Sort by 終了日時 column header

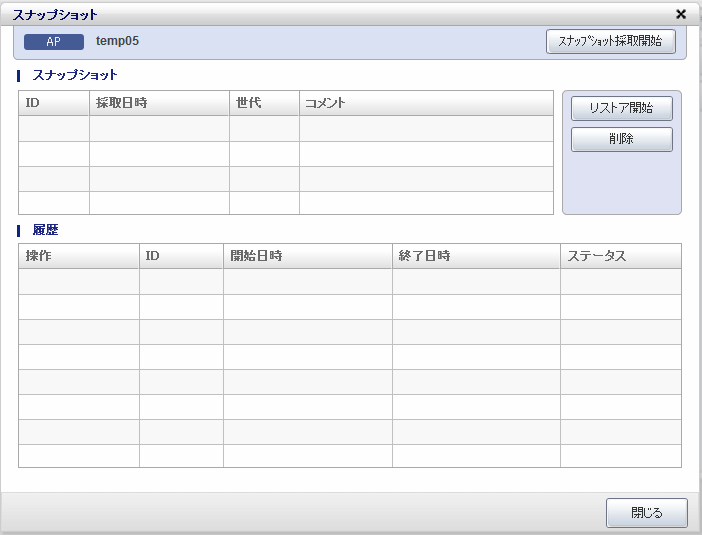[476, 256]
